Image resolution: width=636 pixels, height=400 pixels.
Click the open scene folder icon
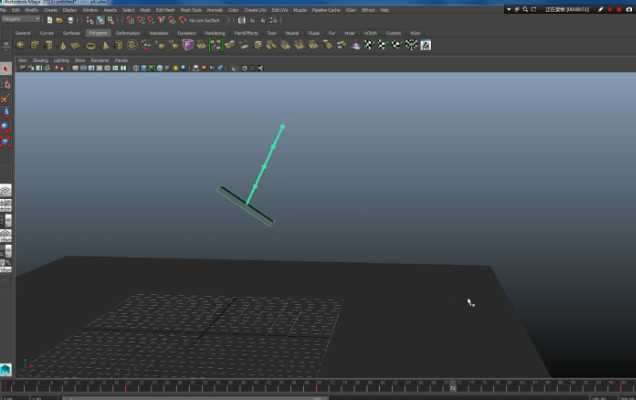(61, 20)
